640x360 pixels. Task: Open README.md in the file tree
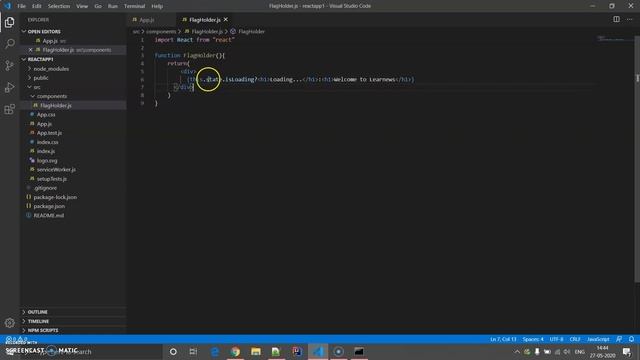[x=73, y=216]
